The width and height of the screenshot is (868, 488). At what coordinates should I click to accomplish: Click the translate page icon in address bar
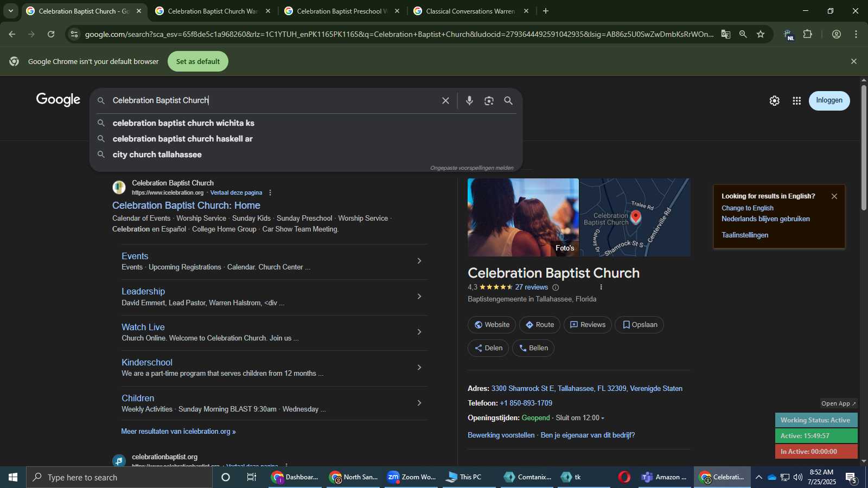tap(726, 34)
